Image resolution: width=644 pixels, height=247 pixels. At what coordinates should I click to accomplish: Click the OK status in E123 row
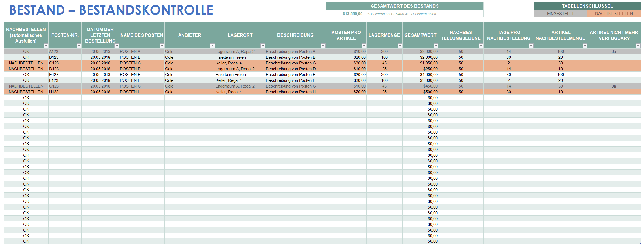pyautogui.click(x=26, y=75)
